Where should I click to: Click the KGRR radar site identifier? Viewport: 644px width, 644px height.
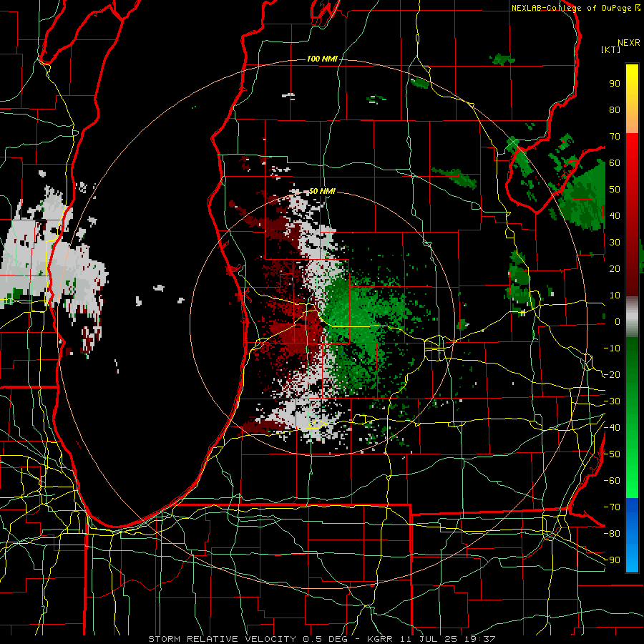[x=379, y=639]
